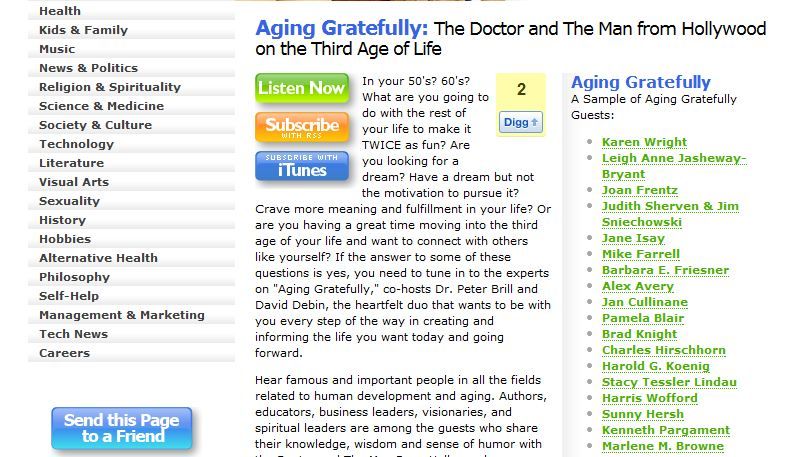
Task: Digg this page with the Digg button
Action: click(521, 122)
